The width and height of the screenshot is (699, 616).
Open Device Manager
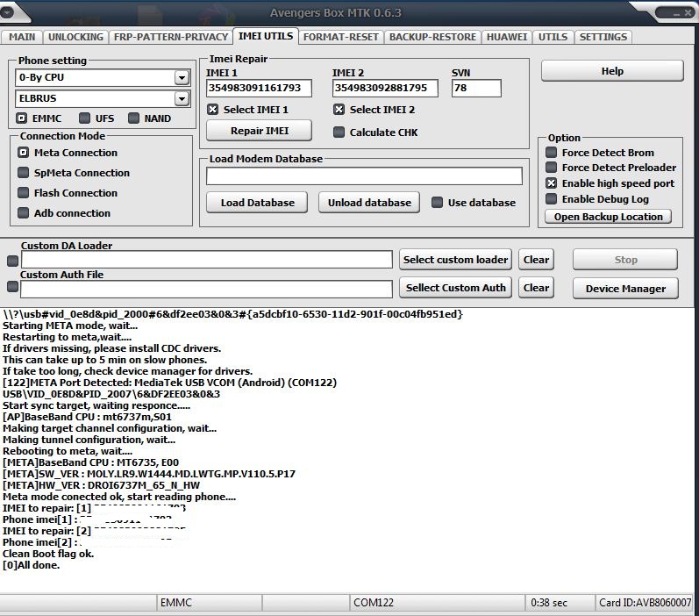click(625, 289)
